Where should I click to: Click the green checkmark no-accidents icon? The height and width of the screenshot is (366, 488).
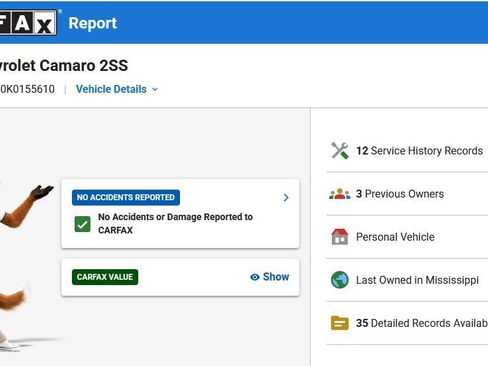point(82,224)
